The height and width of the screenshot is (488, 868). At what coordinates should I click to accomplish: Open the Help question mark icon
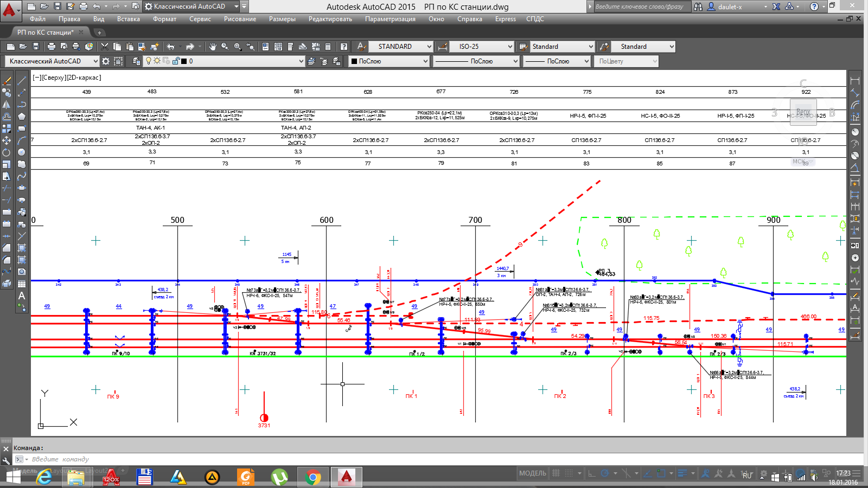[343, 47]
